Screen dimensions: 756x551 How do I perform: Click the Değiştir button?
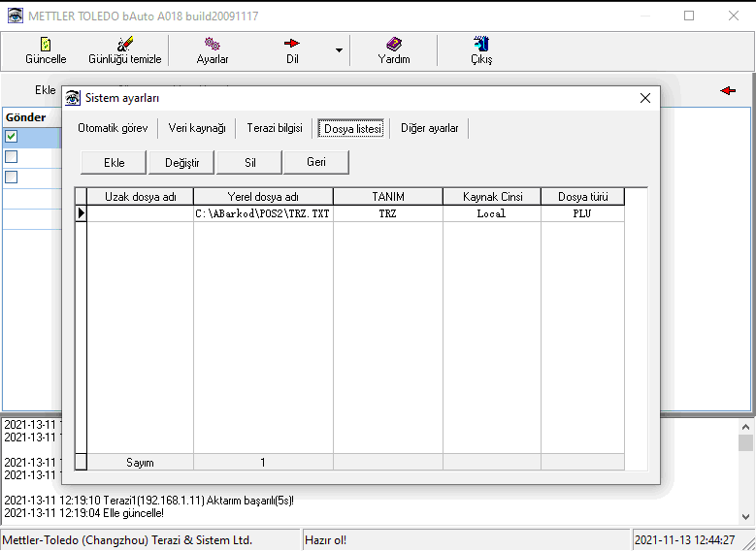tap(181, 162)
